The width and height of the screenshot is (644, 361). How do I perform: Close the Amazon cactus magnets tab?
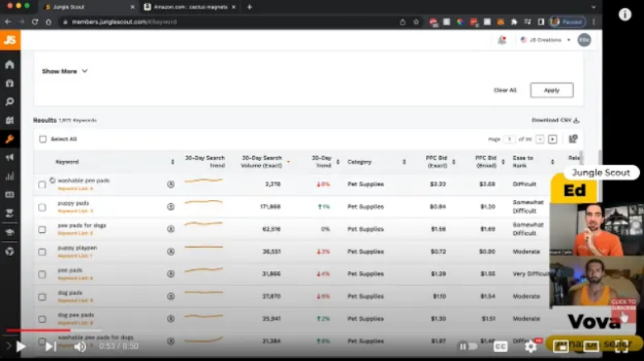tap(234, 7)
